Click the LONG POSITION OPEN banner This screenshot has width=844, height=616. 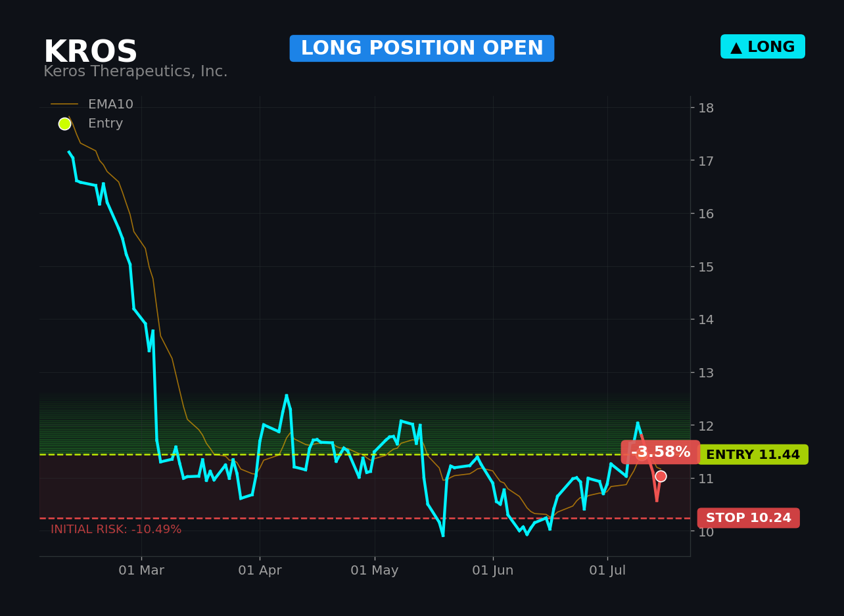(x=422, y=49)
